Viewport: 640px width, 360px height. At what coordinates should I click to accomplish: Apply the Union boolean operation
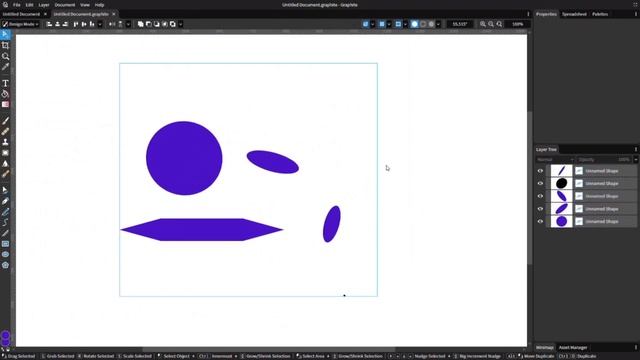[140, 24]
